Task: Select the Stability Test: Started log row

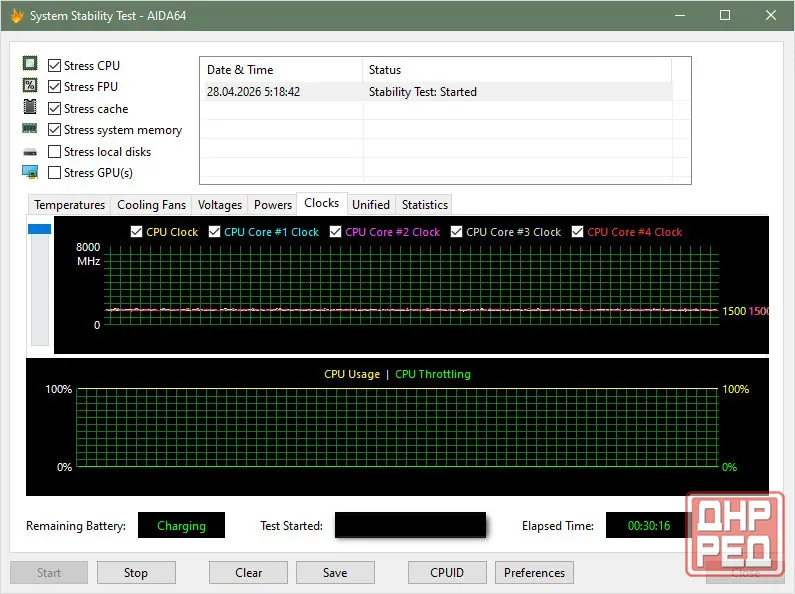Action: (x=438, y=92)
